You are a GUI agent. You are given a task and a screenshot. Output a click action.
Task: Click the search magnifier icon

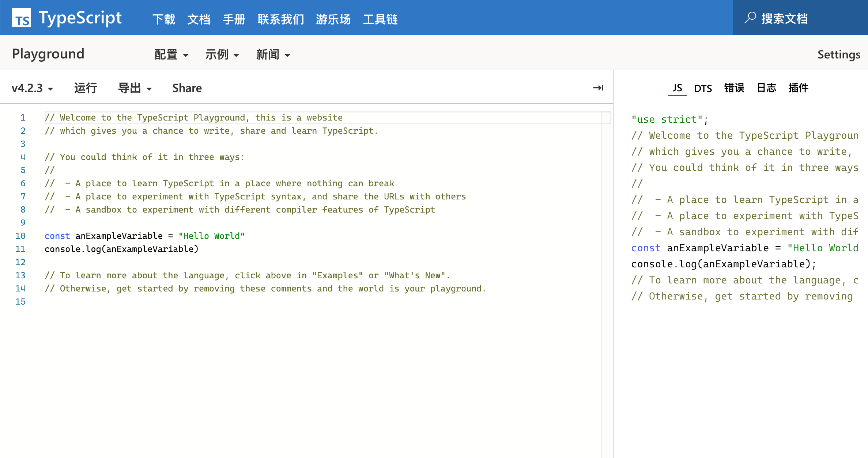[x=750, y=18]
